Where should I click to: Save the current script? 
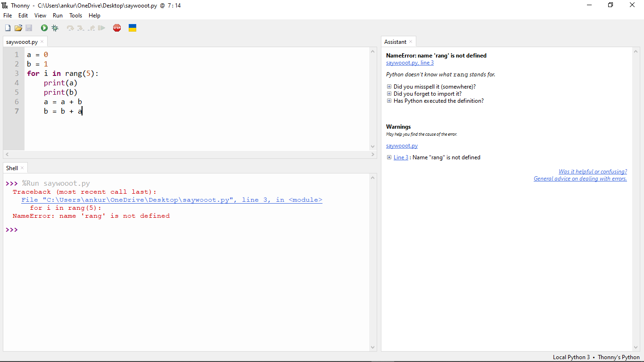pyautogui.click(x=28, y=28)
